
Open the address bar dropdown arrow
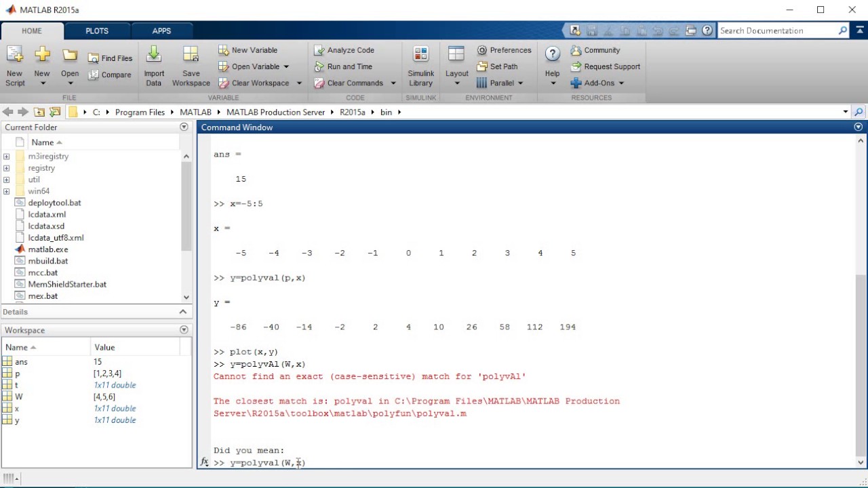click(x=846, y=112)
